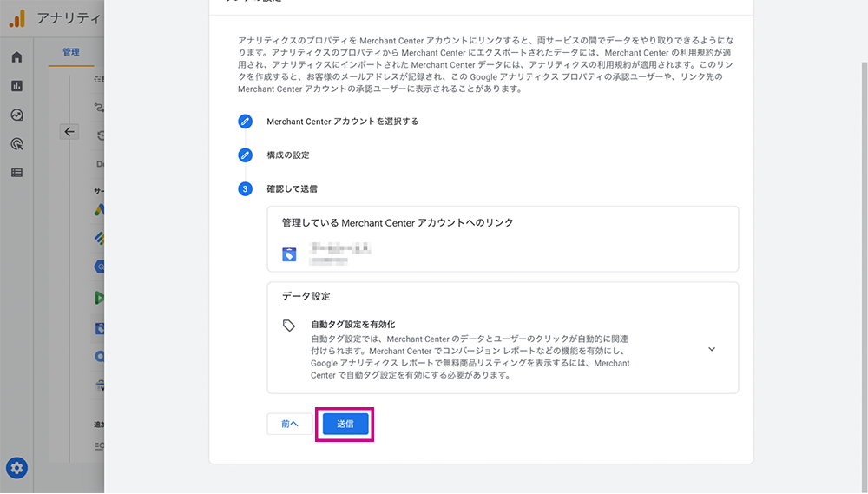This screenshot has height=494, width=868.
Task: Click step label 構成の設定
Action: tap(288, 155)
